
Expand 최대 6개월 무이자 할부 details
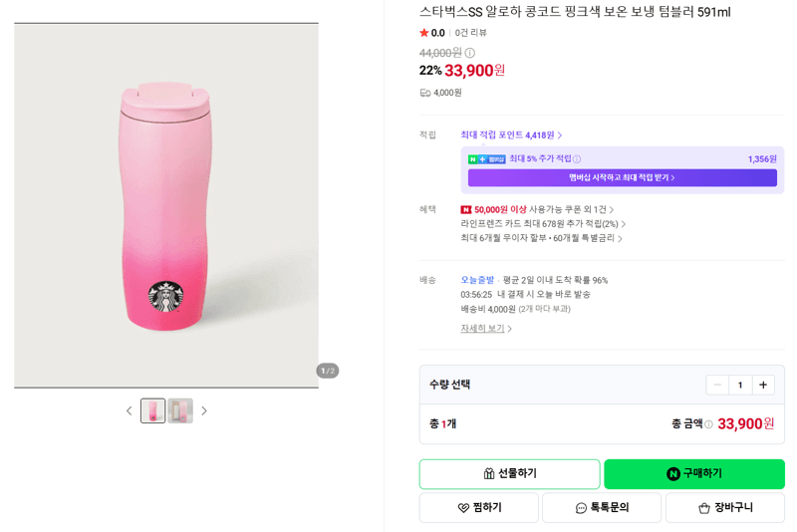click(541, 238)
